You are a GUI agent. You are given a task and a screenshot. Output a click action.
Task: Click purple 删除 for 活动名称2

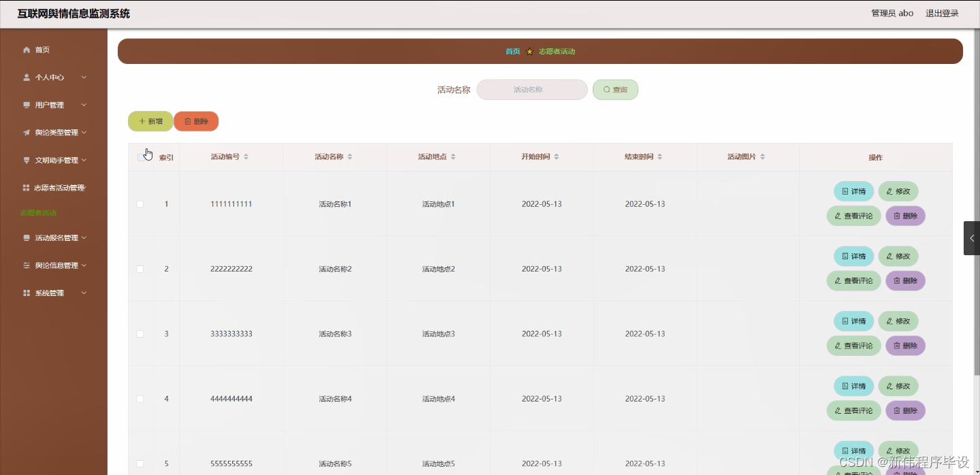tap(905, 281)
